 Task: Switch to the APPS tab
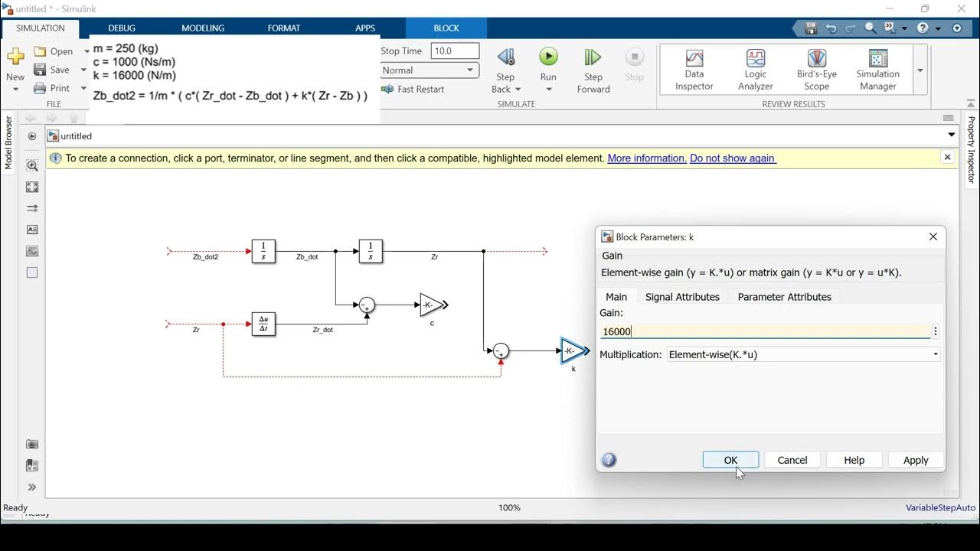click(x=365, y=28)
